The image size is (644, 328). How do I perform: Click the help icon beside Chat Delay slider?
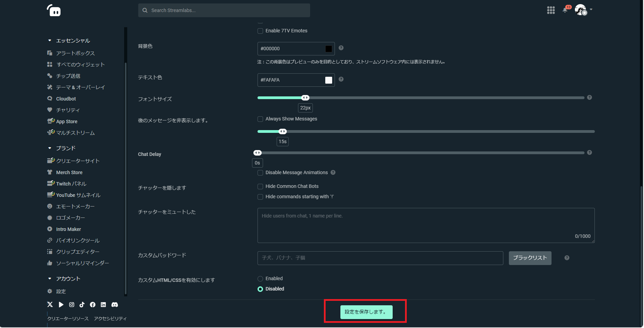click(589, 152)
